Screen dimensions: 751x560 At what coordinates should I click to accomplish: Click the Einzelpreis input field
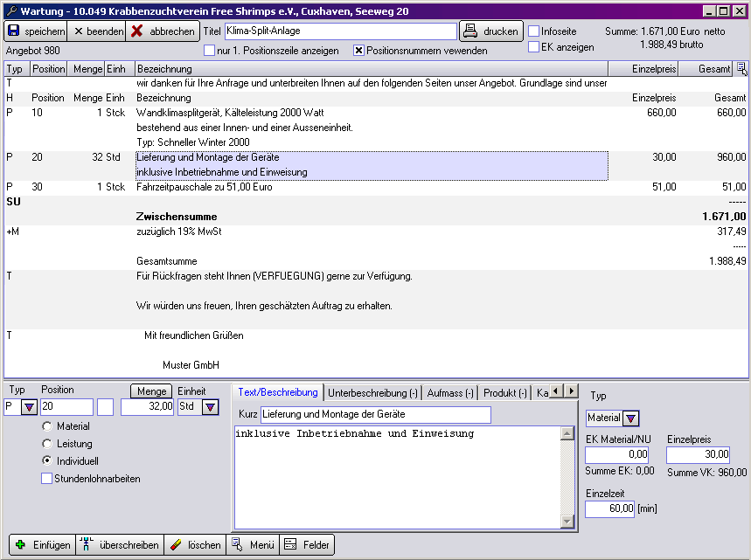697,454
